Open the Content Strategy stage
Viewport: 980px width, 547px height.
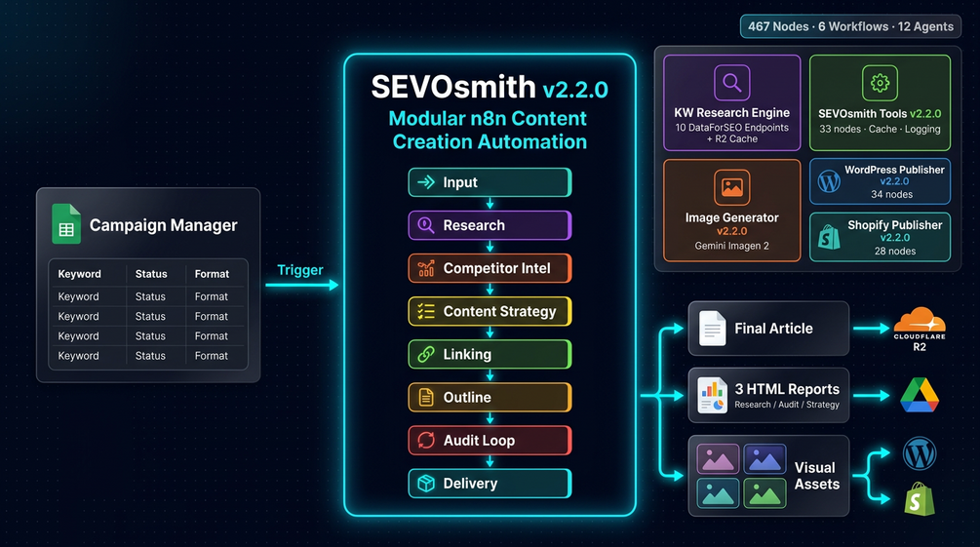pos(490,311)
